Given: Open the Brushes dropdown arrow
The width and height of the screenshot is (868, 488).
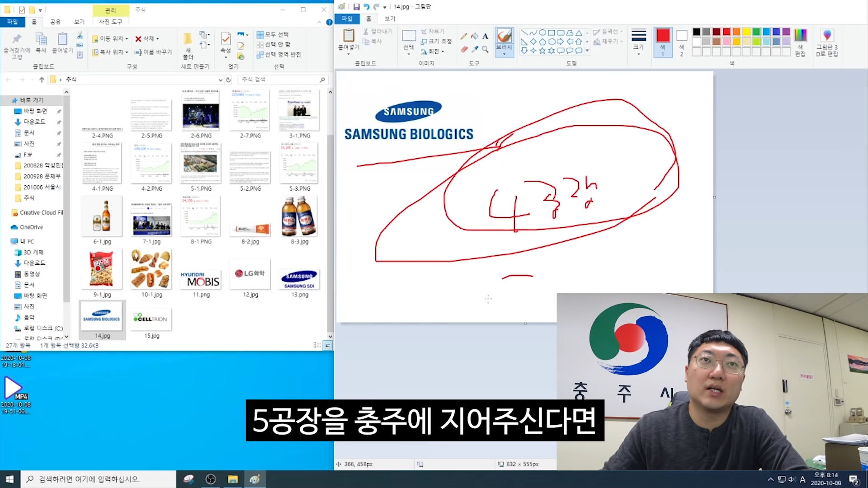Looking at the screenshot, I should pyautogui.click(x=504, y=54).
